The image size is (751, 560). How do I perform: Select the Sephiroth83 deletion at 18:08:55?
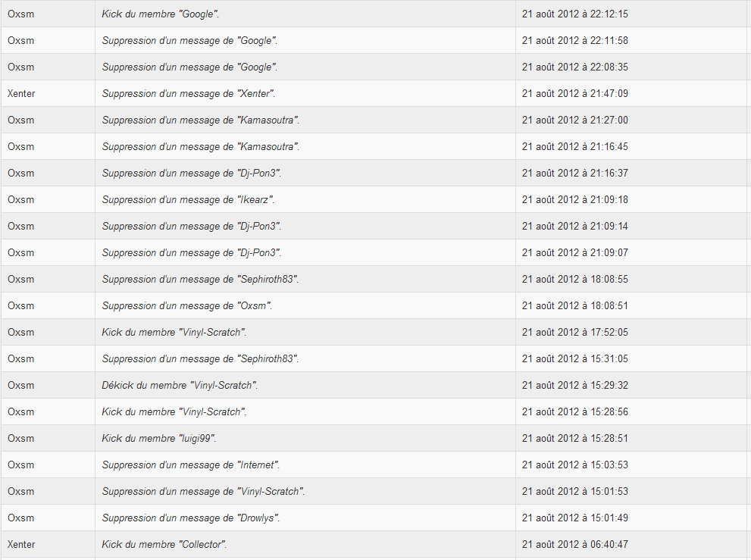200,279
